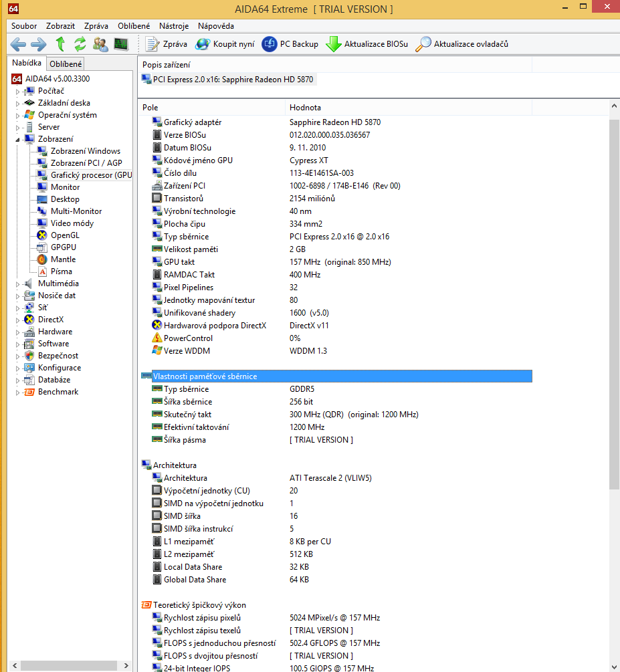The image size is (620, 672).
Task: Open the Soubor menu
Action: coord(24,25)
